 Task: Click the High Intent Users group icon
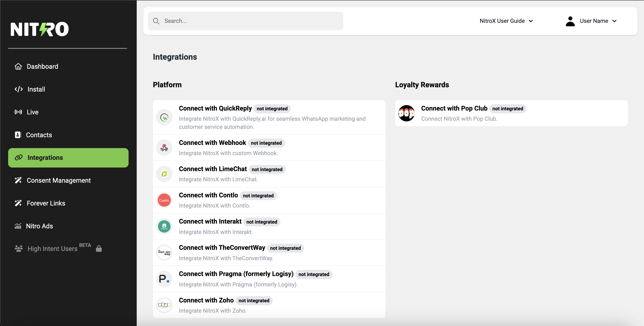click(19, 248)
